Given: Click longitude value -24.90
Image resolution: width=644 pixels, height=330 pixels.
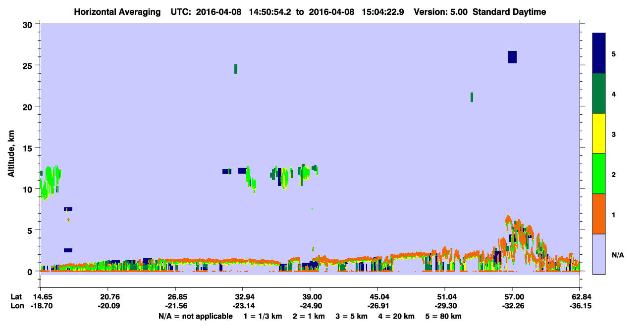Looking at the screenshot, I should point(310,306).
